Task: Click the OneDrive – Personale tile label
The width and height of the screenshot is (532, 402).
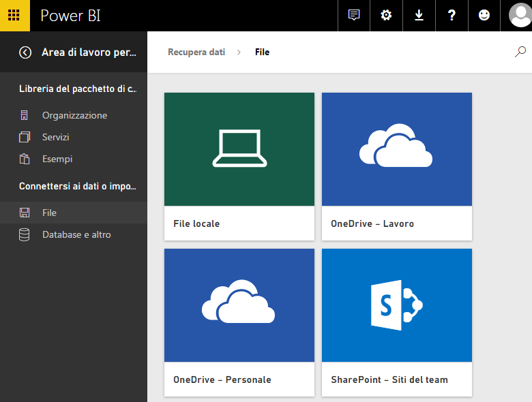Action: pos(222,380)
